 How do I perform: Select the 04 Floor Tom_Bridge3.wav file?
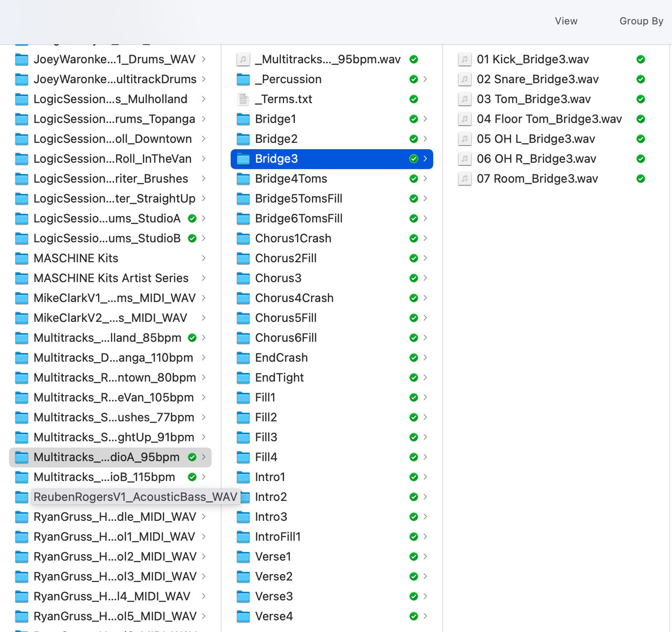coord(549,119)
